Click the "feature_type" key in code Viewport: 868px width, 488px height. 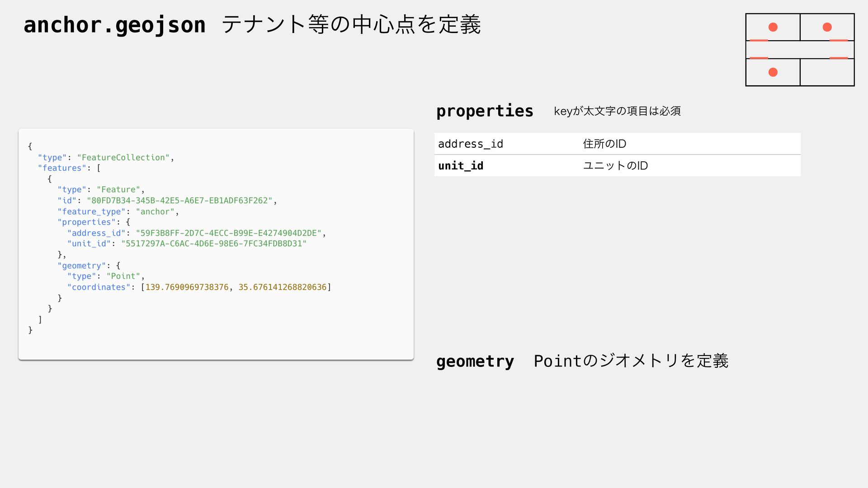tap(91, 211)
